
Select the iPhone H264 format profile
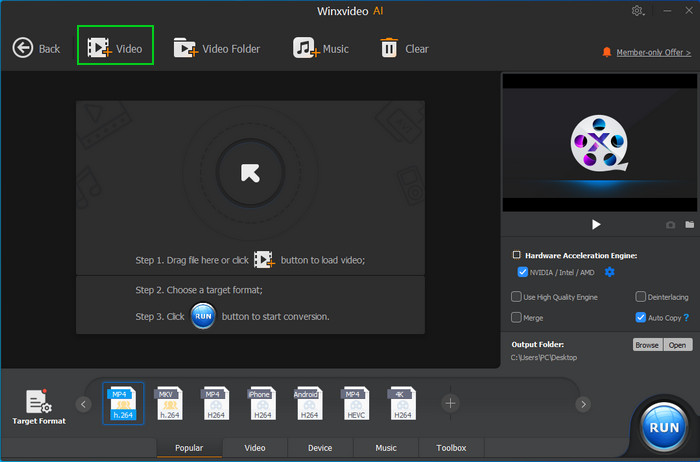(x=262, y=404)
